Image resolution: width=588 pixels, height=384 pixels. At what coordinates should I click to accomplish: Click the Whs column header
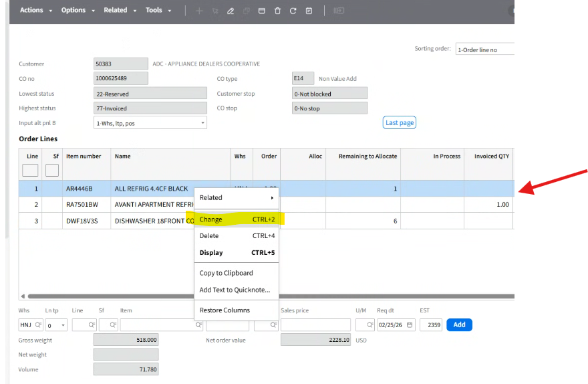click(240, 156)
